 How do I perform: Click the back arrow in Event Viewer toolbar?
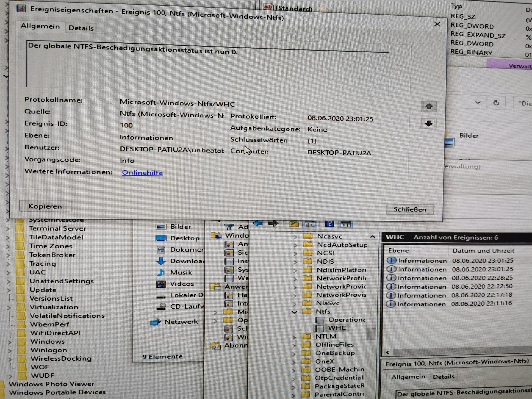pos(258,223)
